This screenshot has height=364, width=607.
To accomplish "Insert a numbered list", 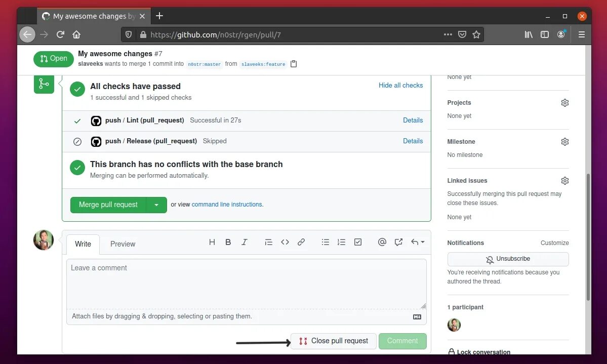I will click(341, 242).
